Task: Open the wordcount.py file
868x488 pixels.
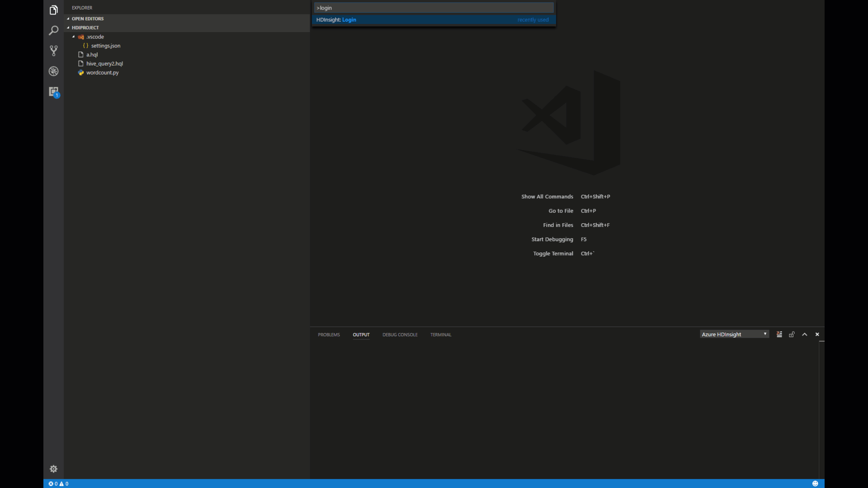Action: click(x=102, y=73)
